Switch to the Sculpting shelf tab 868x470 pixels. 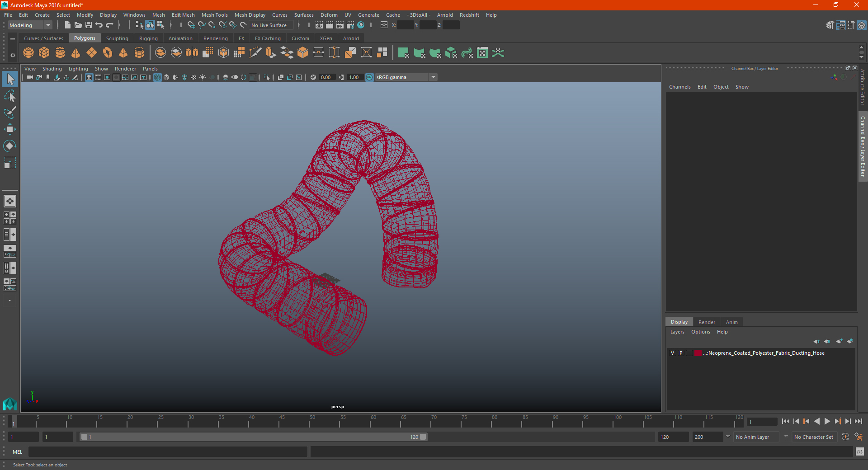[117, 38]
